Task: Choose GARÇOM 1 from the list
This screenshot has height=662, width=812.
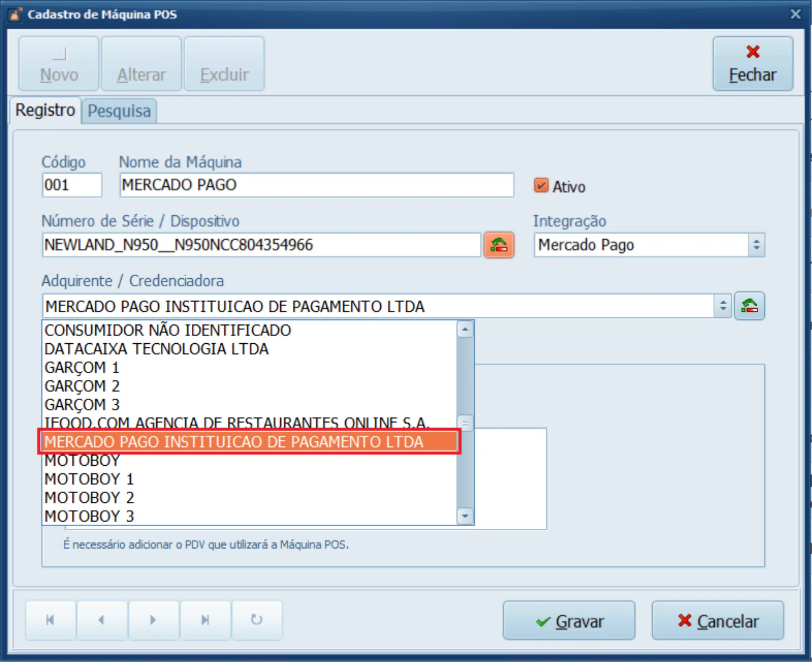Action: (250, 368)
